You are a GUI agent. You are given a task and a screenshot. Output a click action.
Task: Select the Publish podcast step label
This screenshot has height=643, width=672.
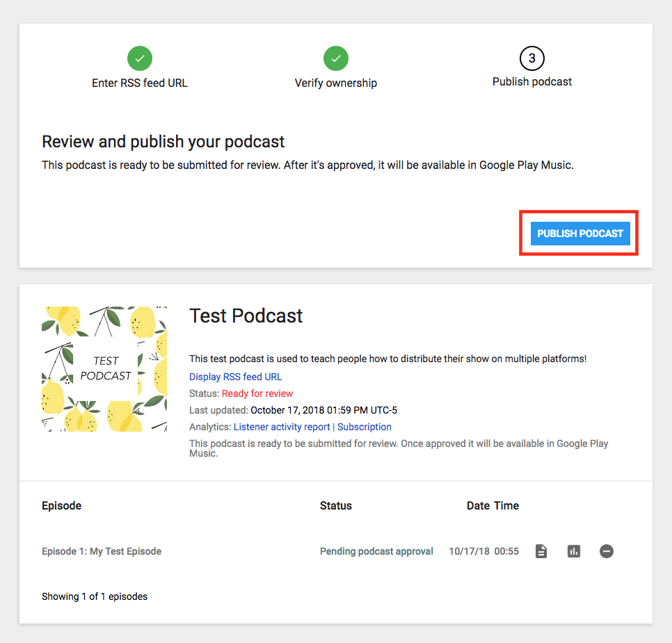(x=532, y=81)
